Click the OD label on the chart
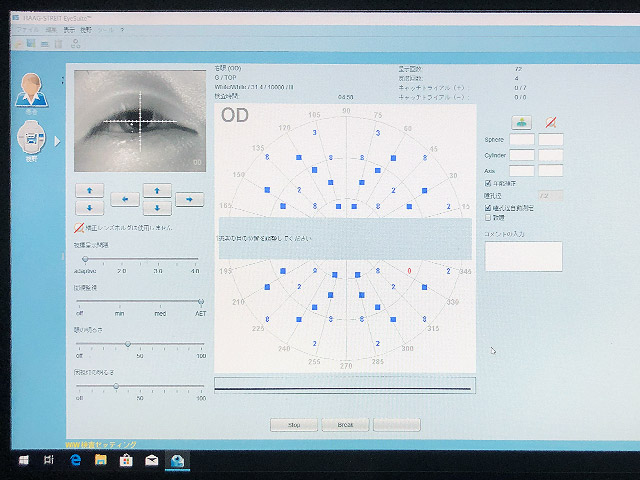 235,116
